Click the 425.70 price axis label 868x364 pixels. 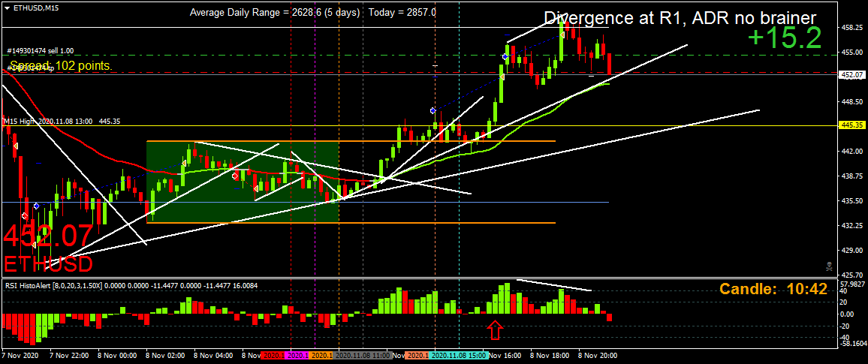[x=853, y=275]
